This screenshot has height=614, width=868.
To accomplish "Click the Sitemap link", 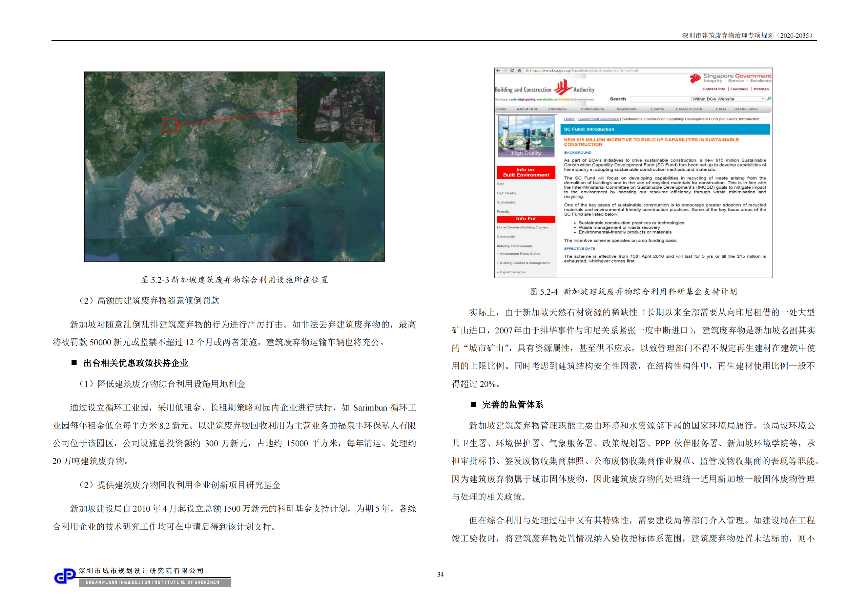I will pyautogui.click(x=761, y=89).
